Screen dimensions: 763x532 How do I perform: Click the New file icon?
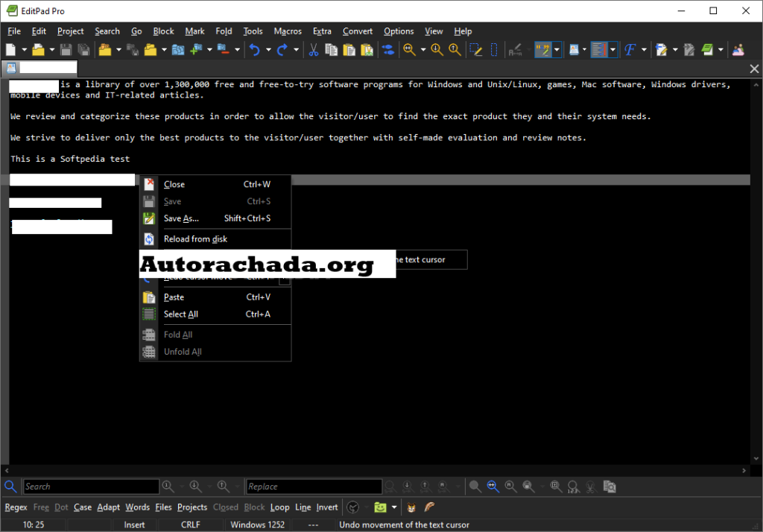coord(10,50)
